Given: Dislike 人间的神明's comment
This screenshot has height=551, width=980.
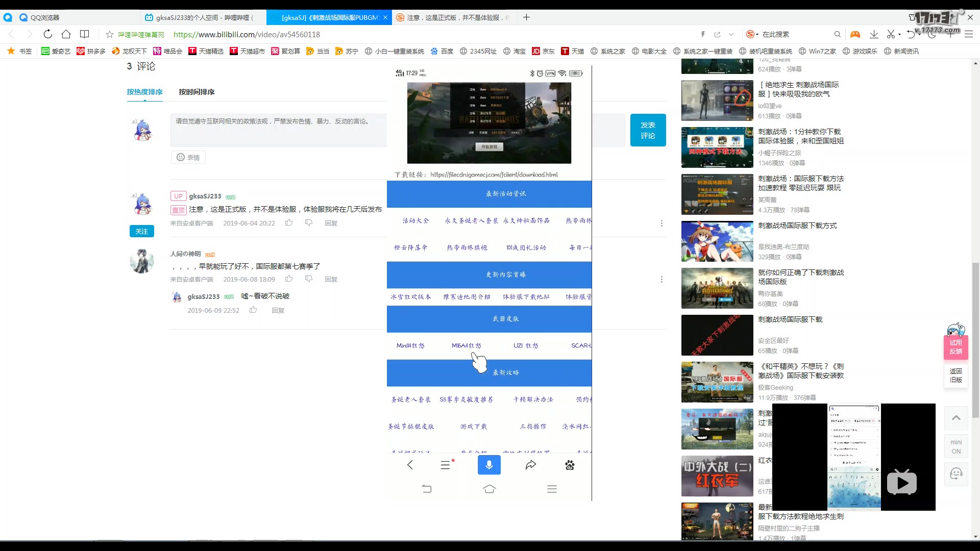Looking at the screenshot, I should (x=309, y=279).
